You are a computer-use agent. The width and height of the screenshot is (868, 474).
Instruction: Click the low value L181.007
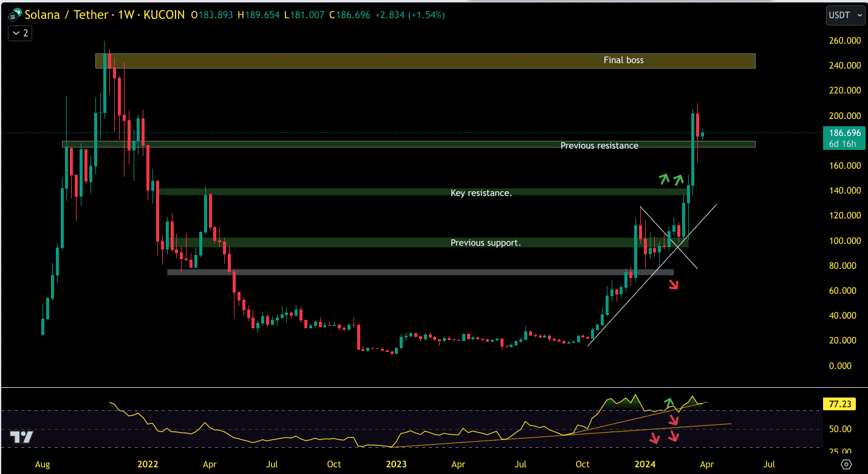pos(305,15)
